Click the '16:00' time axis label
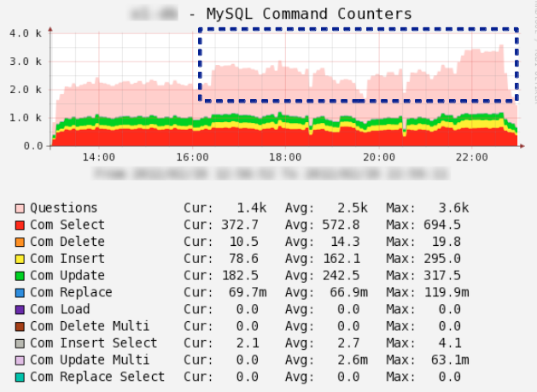This screenshot has height=392, width=537. [x=192, y=157]
